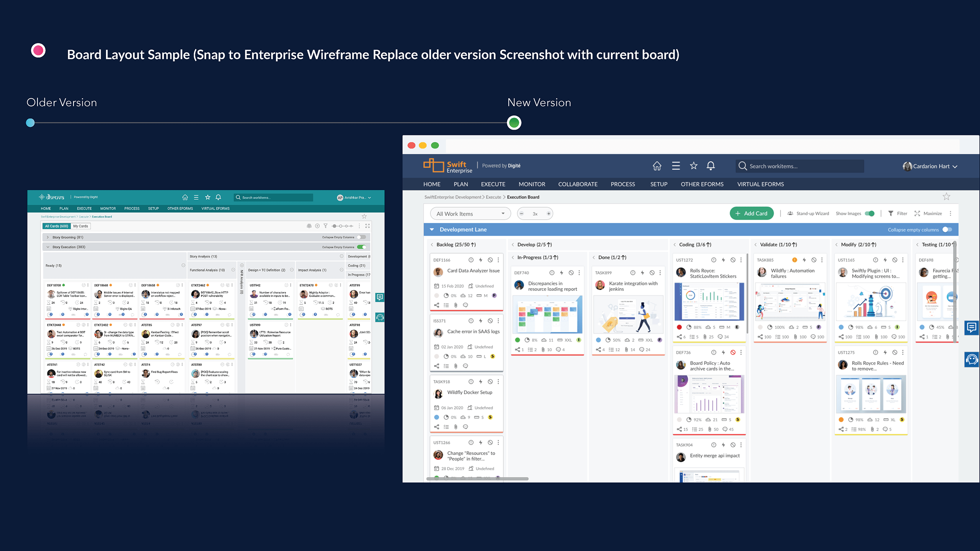This screenshot has width=980, height=551.
Task: Toggle Show Images off
Action: click(x=870, y=213)
